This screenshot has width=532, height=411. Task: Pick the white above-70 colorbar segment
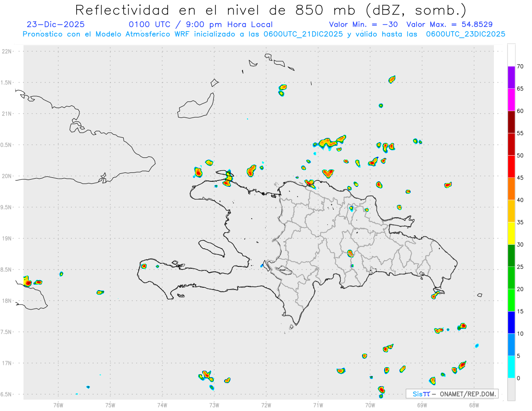(x=511, y=55)
